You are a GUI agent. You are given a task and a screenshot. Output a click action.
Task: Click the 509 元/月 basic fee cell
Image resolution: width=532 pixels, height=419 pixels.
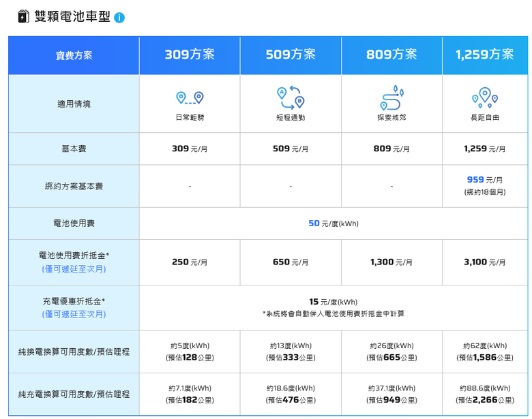tap(291, 149)
